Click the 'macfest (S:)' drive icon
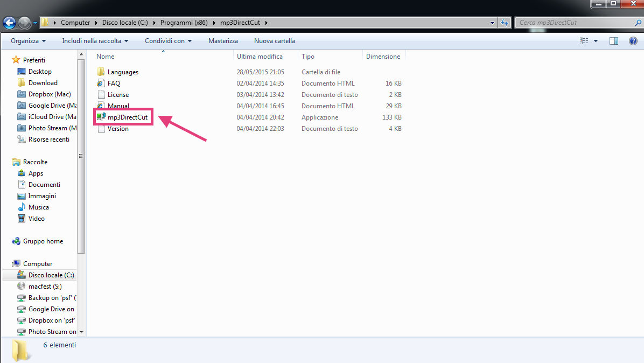644x363 pixels. (x=22, y=286)
